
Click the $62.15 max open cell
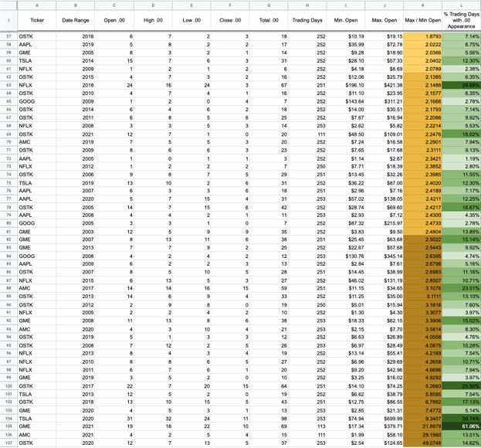point(384,321)
